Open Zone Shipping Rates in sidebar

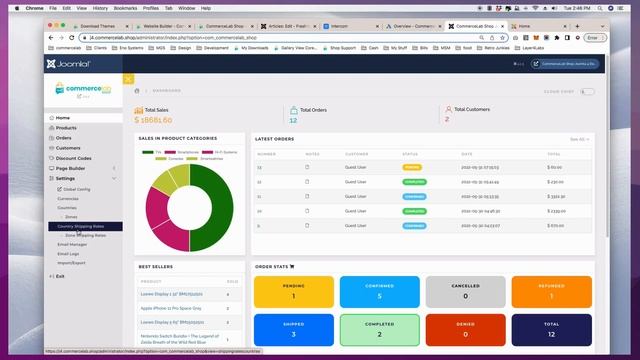coord(86,236)
